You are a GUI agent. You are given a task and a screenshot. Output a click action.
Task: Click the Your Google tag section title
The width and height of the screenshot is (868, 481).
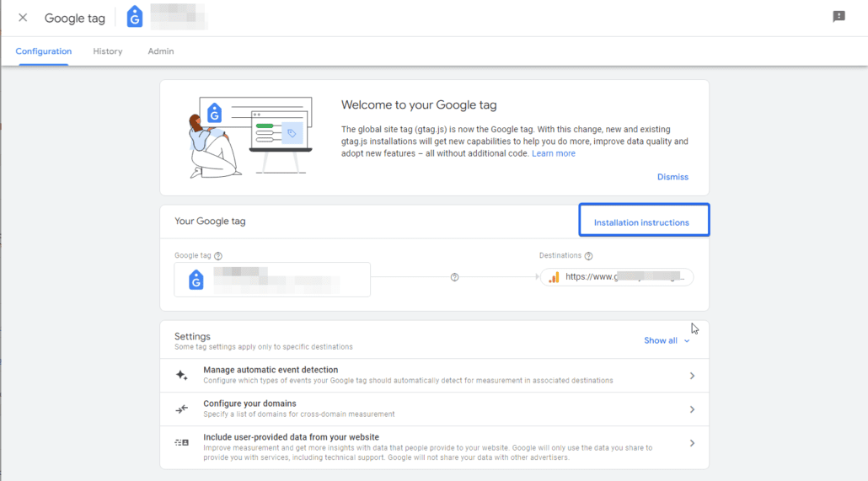click(210, 221)
